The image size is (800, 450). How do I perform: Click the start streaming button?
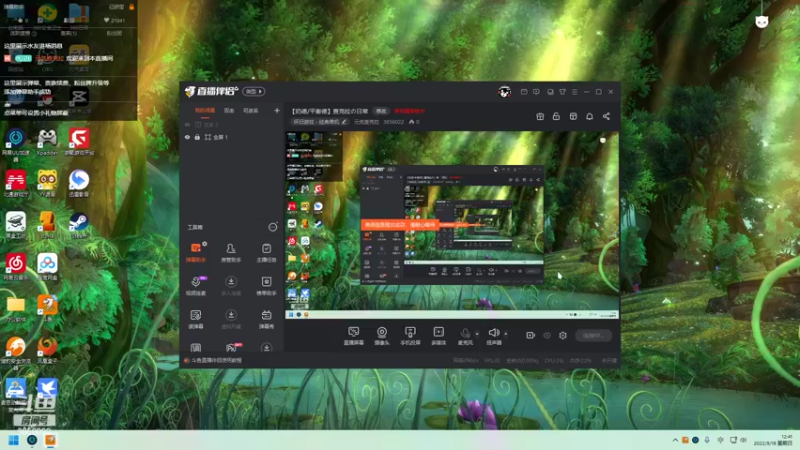coord(593,335)
